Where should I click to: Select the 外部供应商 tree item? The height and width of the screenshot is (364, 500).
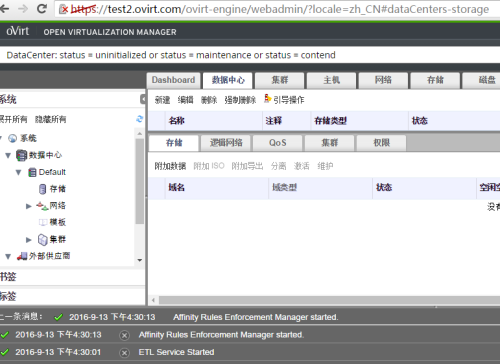click(x=49, y=256)
